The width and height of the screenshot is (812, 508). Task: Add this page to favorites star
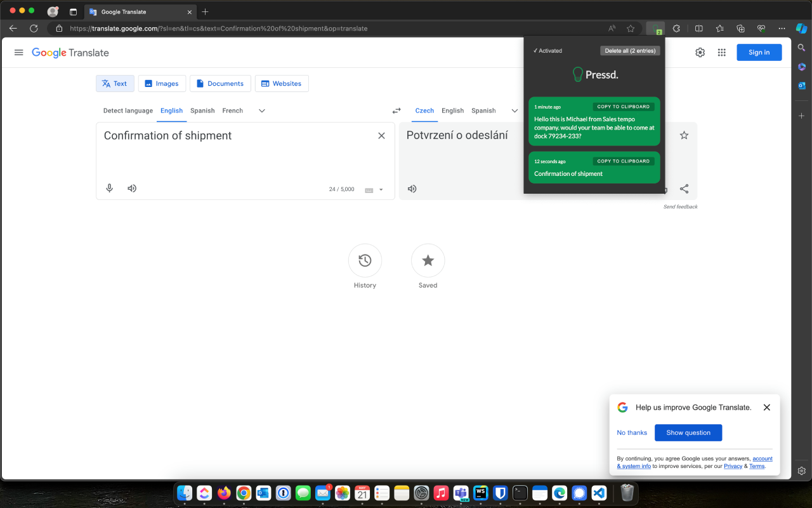tap(631, 29)
